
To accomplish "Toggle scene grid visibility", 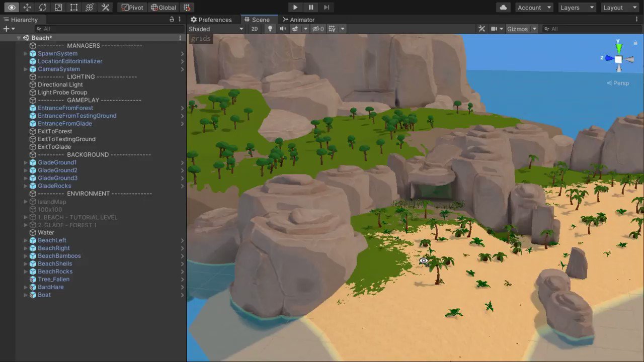I will tap(332, 29).
